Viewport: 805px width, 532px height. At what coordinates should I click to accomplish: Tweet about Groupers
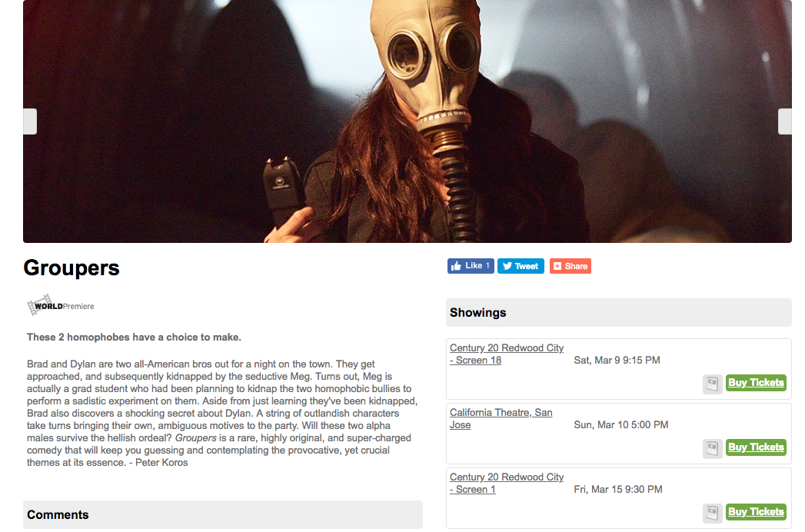pos(521,266)
